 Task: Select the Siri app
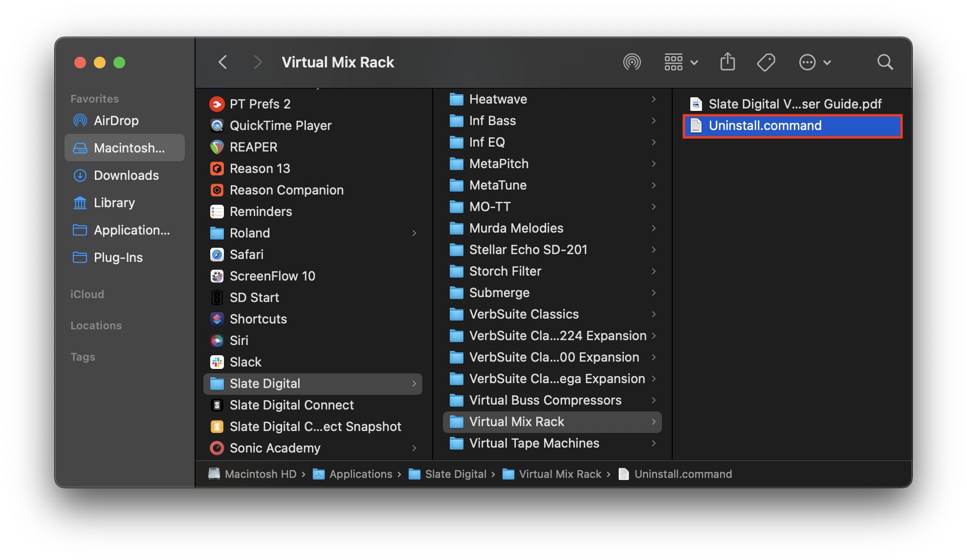pyautogui.click(x=313, y=341)
